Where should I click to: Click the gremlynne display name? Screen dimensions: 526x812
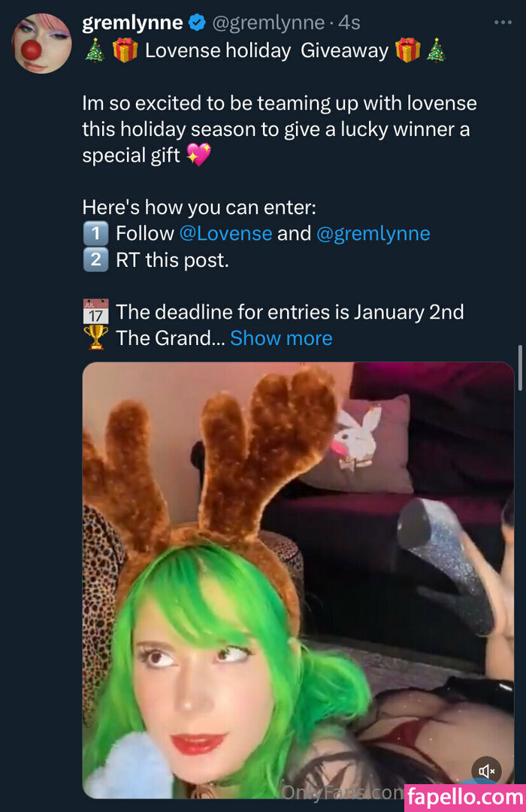[132, 23]
